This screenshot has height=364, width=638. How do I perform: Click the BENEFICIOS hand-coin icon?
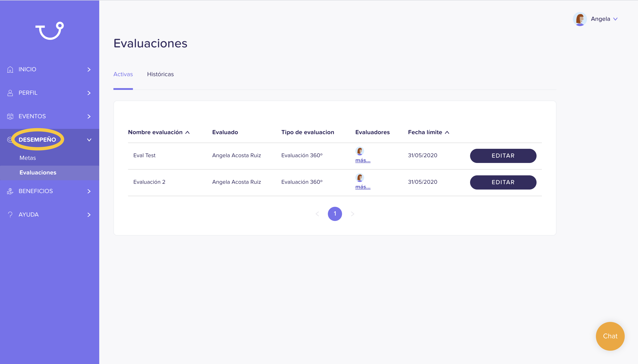pos(10,191)
